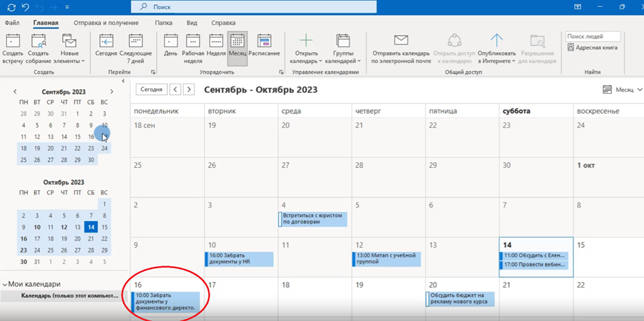Expand the Open Calendar dropdown

click(x=306, y=47)
